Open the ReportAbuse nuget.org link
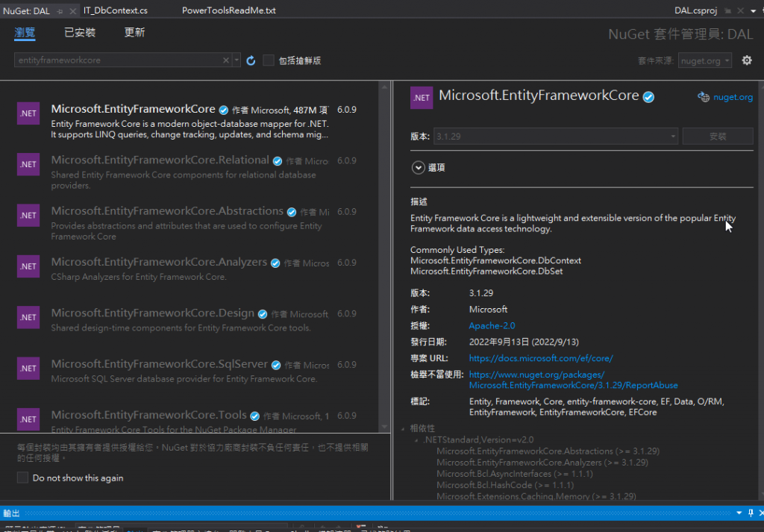The image size is (764, 532). coord(573,380)
